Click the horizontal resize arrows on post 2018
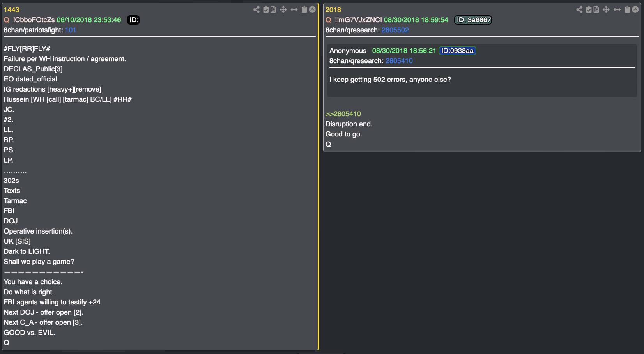644x354 pixels. 617,9
